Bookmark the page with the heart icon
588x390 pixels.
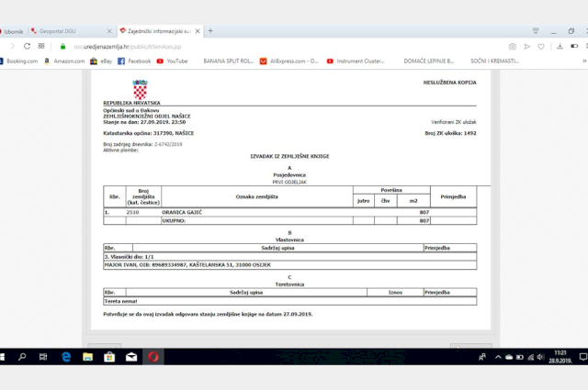[x=541, y=47]
